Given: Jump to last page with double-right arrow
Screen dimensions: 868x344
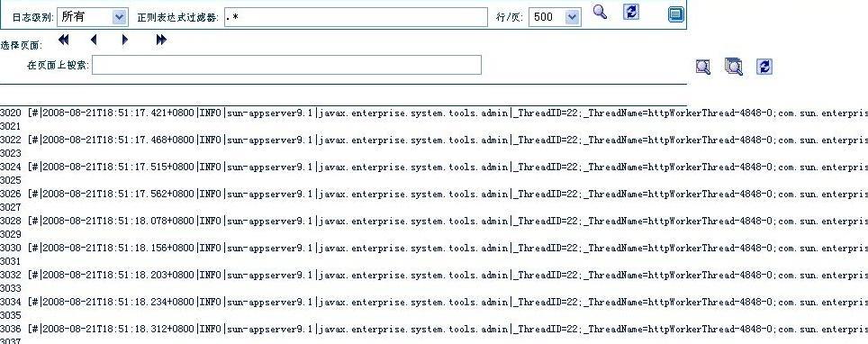Looking at the screenshot, I should [x=161, y=40].
